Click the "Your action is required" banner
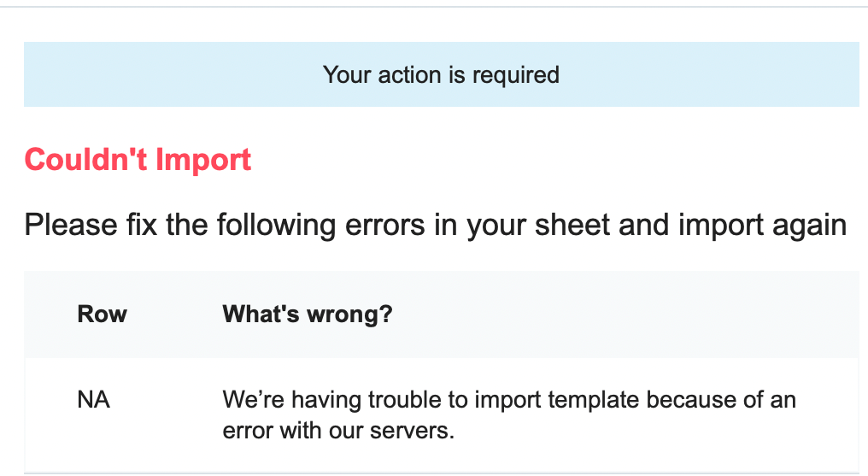868x476 pixels. click(441, 74)
